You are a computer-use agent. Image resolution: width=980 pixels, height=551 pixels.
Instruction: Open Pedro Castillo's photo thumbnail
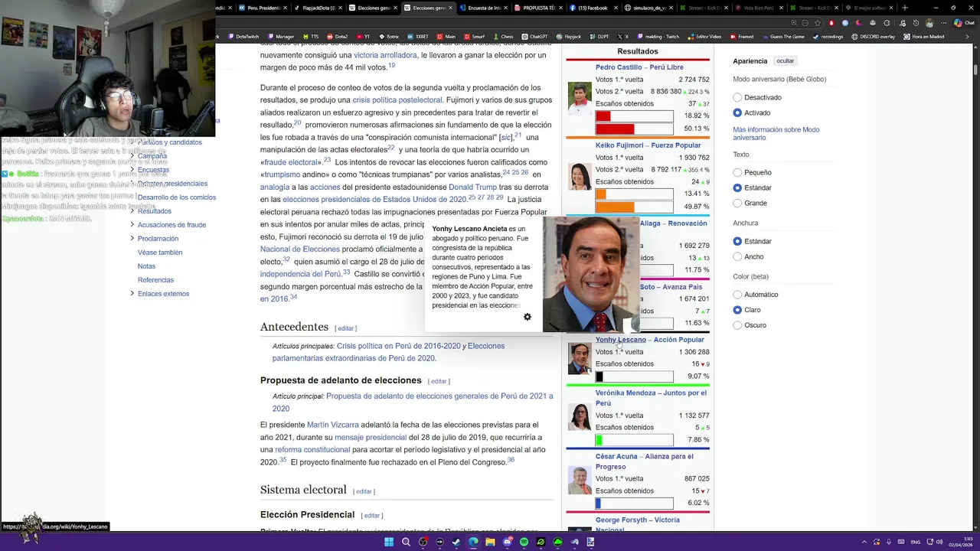580,97
